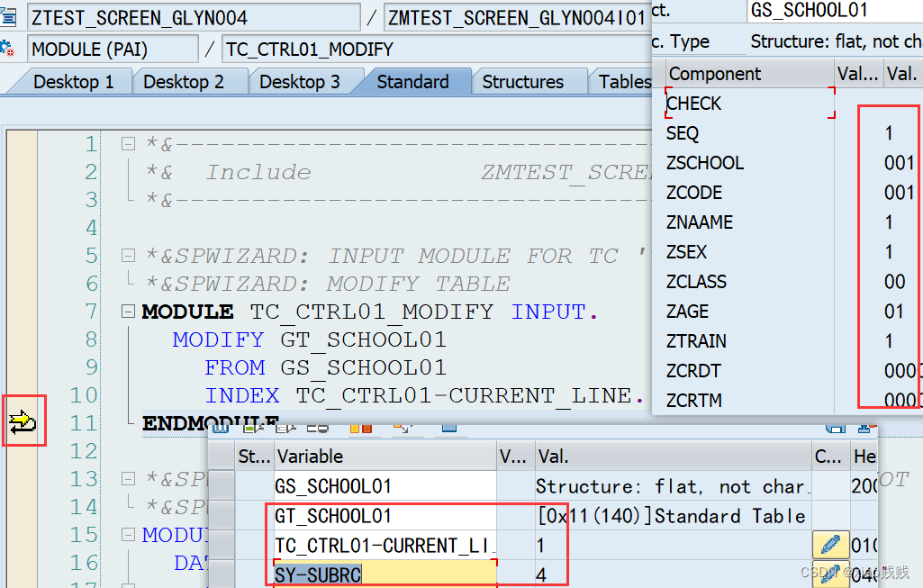This screenshot has height=588, width=923.
Task: Click the TC_CTRL01-CURRENT_LI variable cell
Action: click(385, 545)
